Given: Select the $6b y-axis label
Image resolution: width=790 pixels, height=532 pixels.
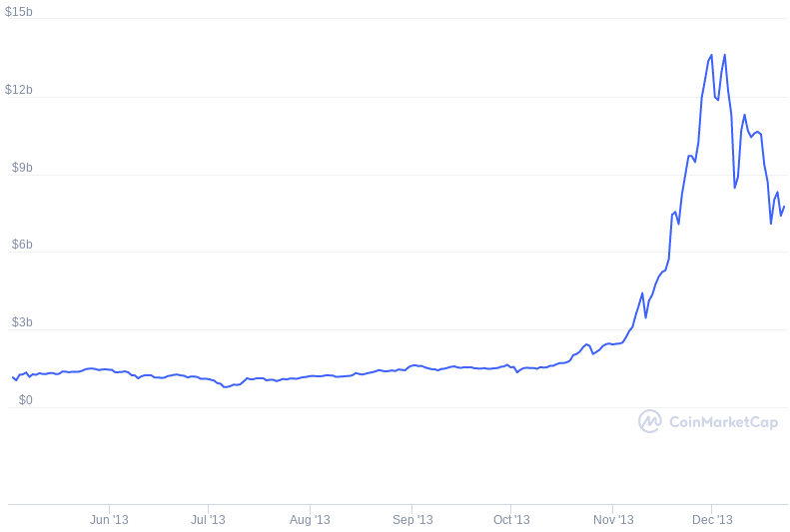Looking at the screenshot, I should (22, 246).
